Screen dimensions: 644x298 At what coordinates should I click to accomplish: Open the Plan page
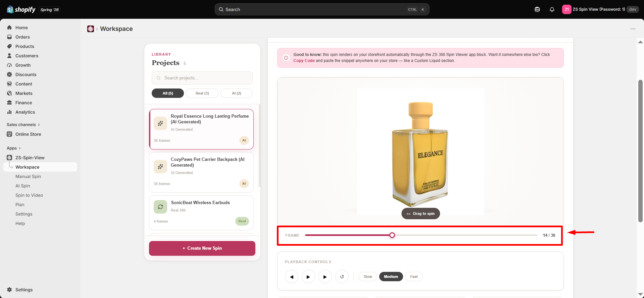click(20, 204)
